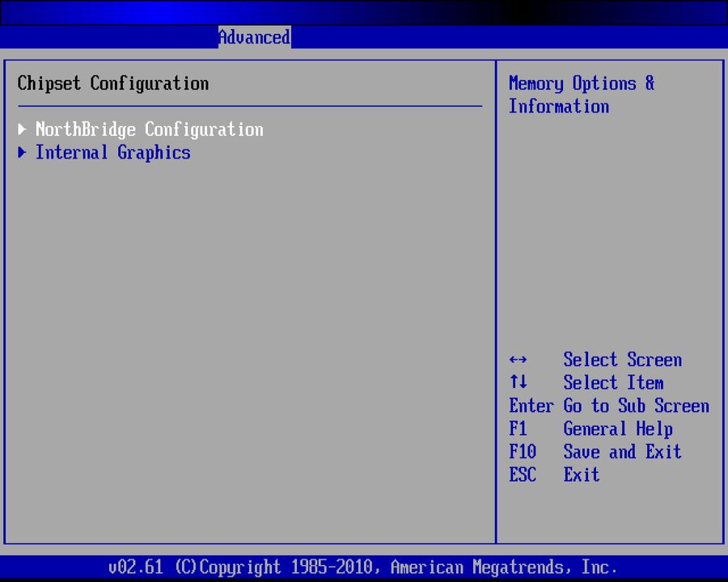Click the American Megatrends copyright bar
The width and height of the screenshot is (728, 582).
[364, 567]
